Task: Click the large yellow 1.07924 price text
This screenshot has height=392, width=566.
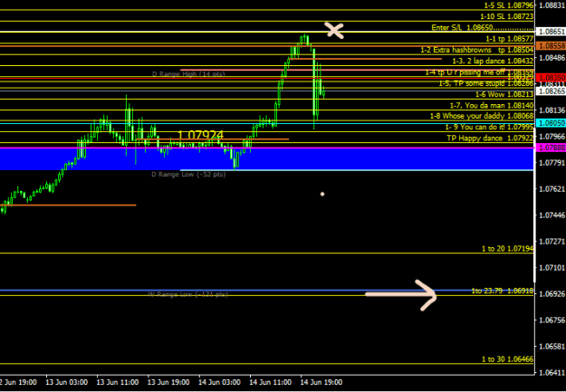Action: pyautogui.click(x=201, y=135)
